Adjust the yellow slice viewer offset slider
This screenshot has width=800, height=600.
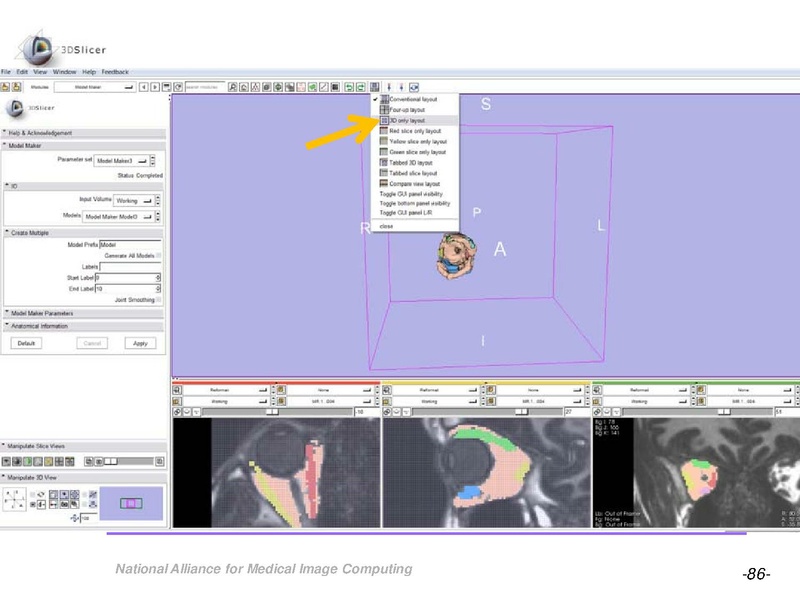pyautogui.click(x=487, y=412)
